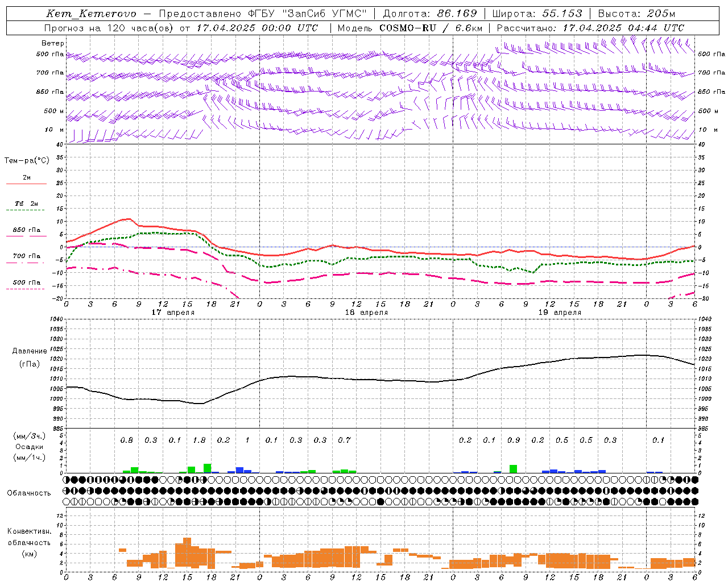Click the "17 апреля" date label

click(x=173, y=313)
